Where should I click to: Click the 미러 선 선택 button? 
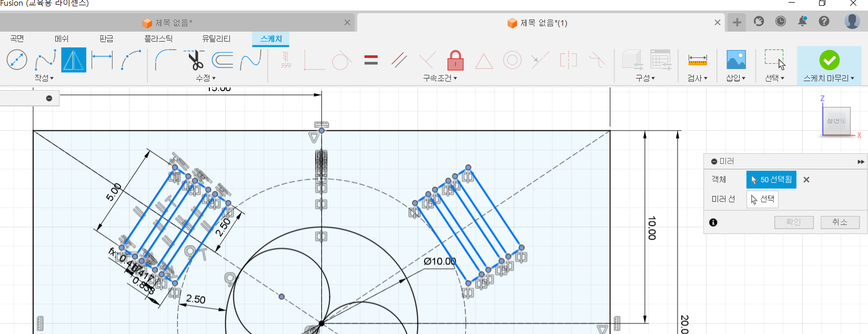point(762,199)
